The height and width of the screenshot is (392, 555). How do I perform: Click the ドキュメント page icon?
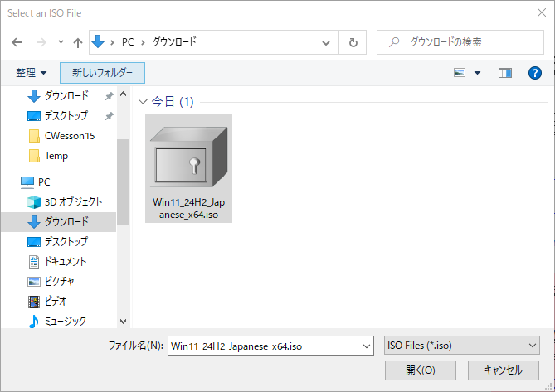pos(34,262)
